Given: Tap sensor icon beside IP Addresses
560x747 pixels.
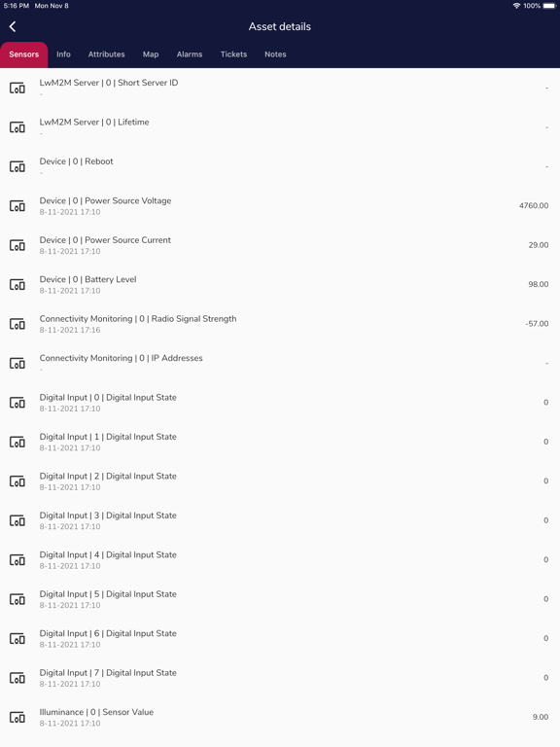Looking at the screenshot, I should pyautogui.click(x=17, y=364).
